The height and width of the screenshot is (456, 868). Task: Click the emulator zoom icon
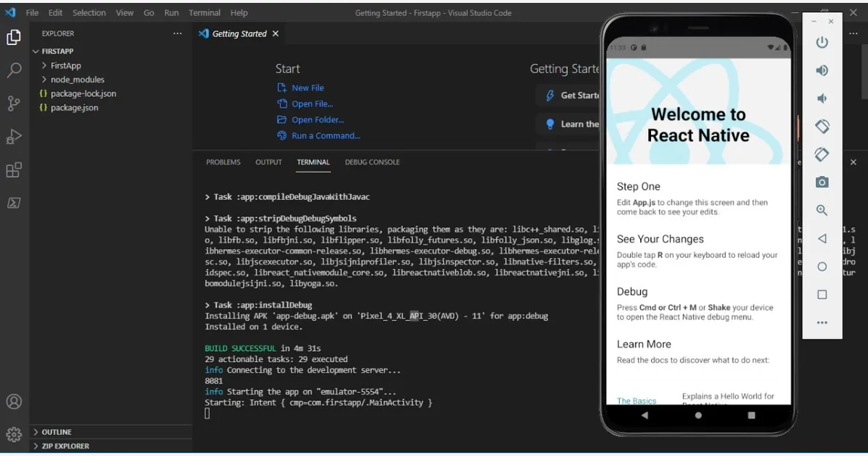click(x=822, y=210)
